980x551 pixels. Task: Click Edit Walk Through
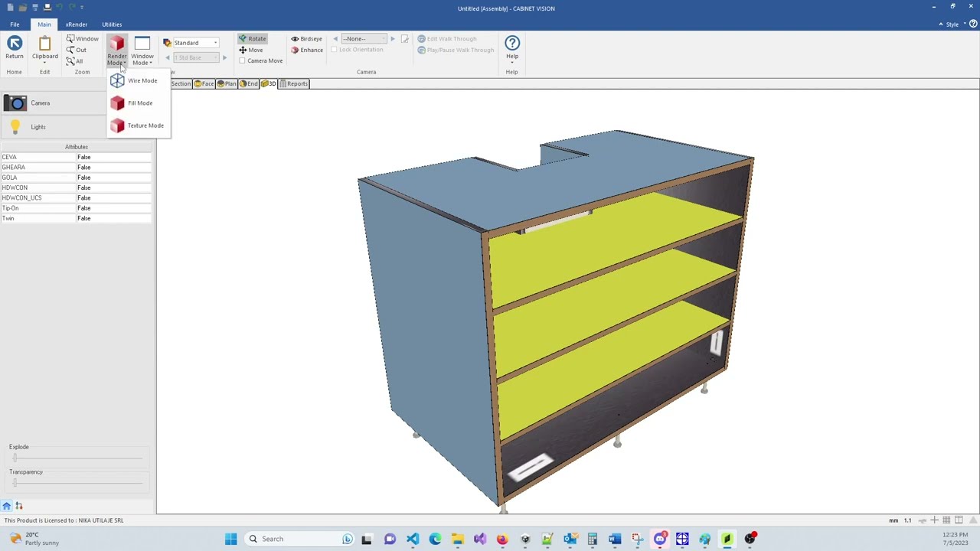pos(446,39)
